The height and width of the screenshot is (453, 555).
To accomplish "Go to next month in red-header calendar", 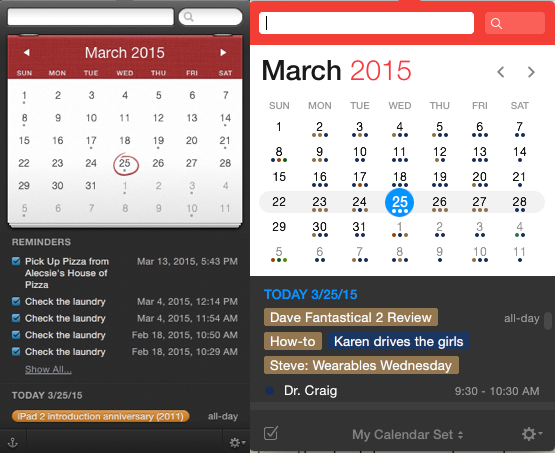I will coord(223,53).
